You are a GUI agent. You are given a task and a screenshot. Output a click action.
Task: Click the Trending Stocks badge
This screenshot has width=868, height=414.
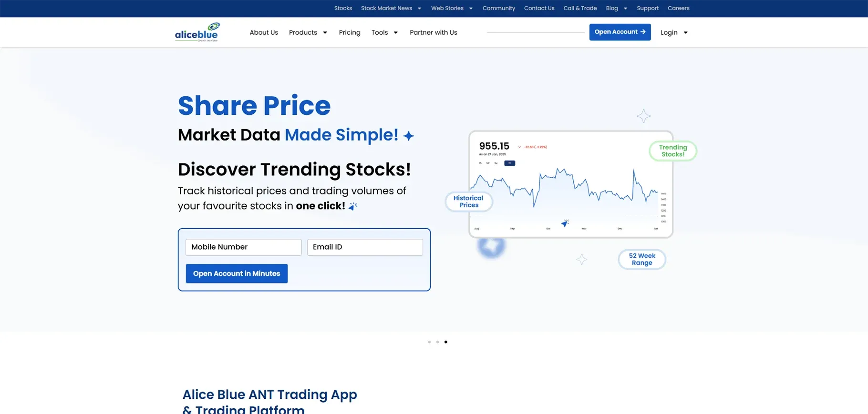pos(673,151)
